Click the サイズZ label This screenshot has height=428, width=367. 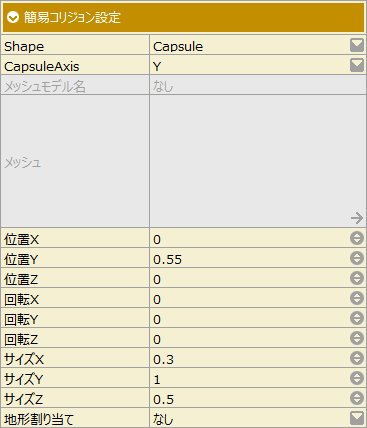(x=23, y=399)
